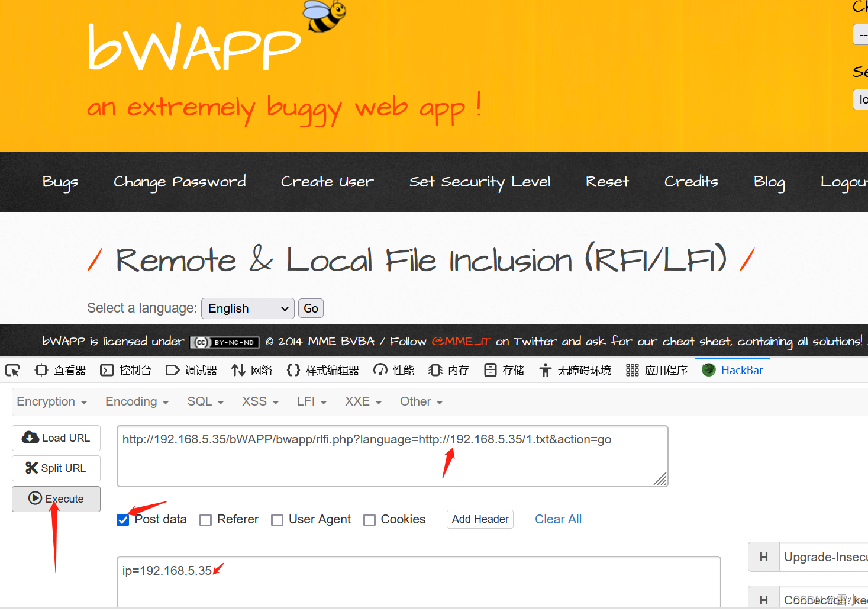The image size is (868, 611).
Task: Open the Bugs menu item
Action: (60, 182)
